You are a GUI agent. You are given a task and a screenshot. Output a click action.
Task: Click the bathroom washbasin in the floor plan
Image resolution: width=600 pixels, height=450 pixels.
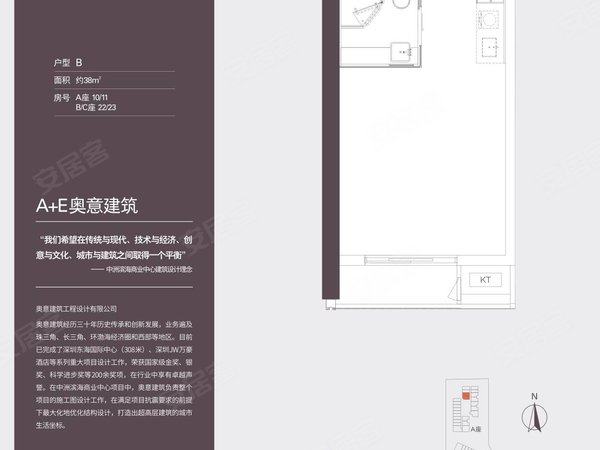click(401, 52)
